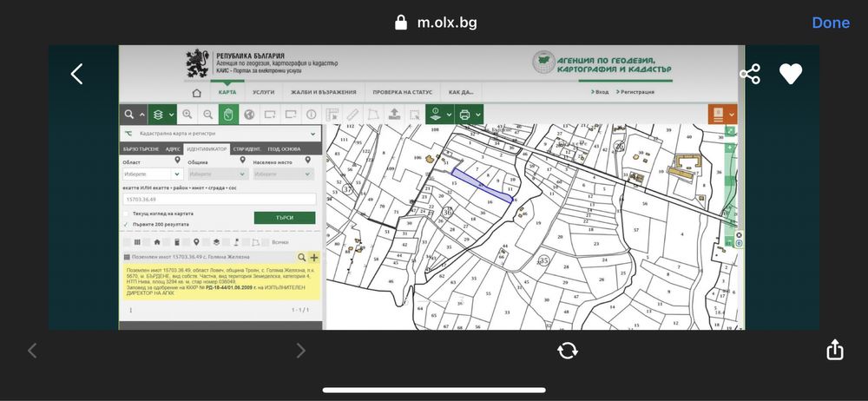Share the OLX listing photo
The height and width of the screenshot is (401, 868).
(750, 75)
